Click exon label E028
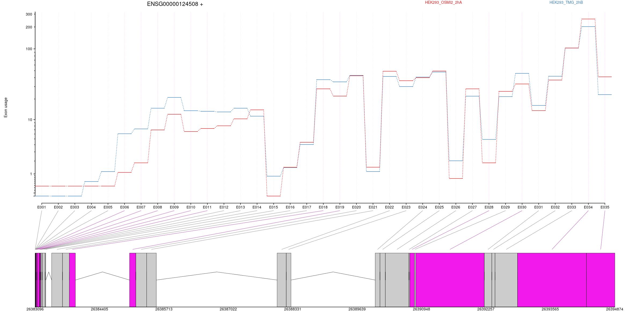 point(489,207)
